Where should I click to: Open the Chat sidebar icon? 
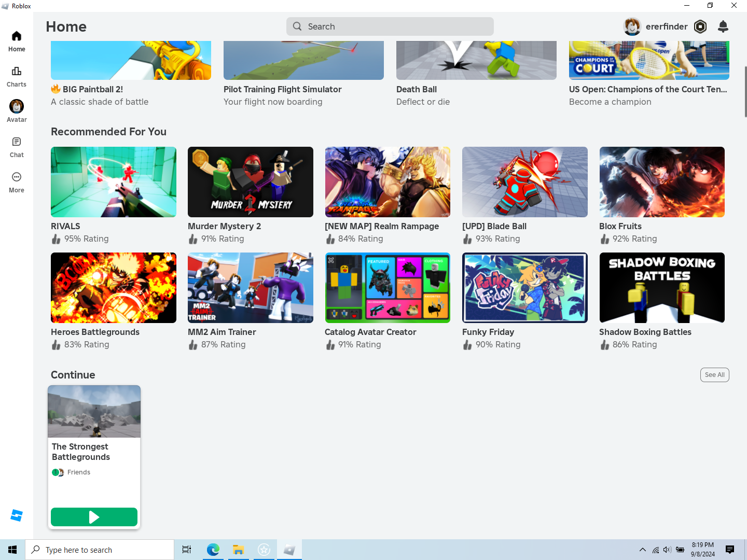click(17, 142)
